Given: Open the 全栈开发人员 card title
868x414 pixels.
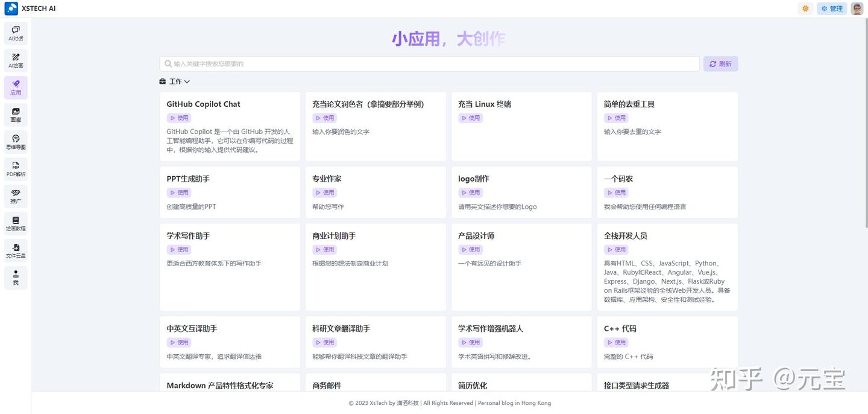Looking at the screenshot, I should coord(626,236).
